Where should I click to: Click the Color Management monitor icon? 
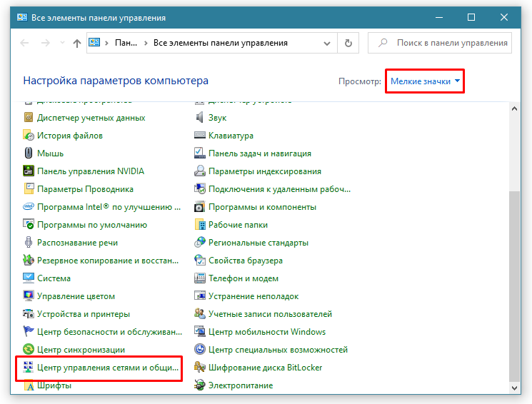coord(29,296)
